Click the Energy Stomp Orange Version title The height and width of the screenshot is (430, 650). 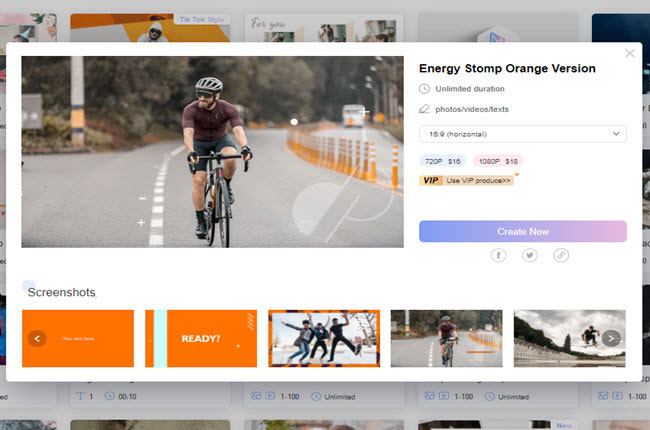pyautogui.click(x=507, y=68)
